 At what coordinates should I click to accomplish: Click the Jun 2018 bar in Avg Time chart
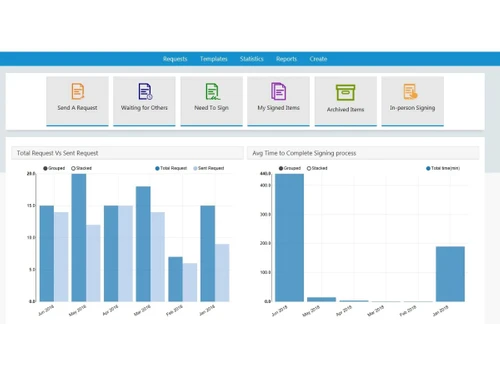pos(289,238)
